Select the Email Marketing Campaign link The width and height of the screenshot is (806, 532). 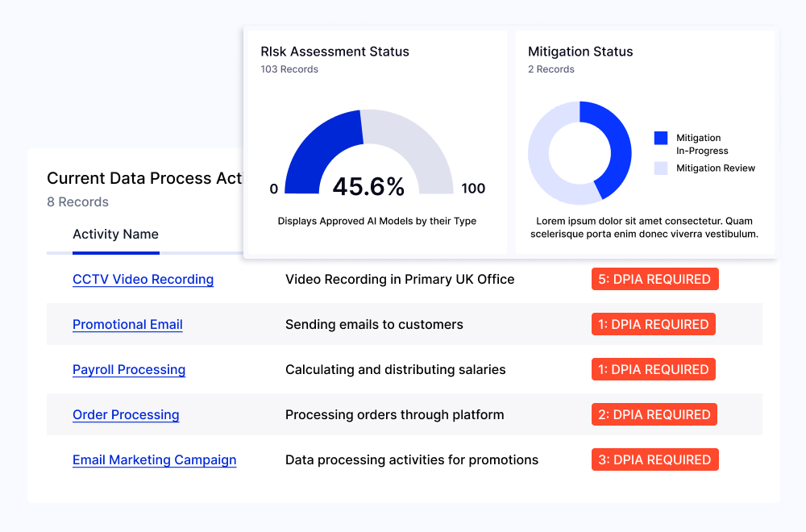154,459
